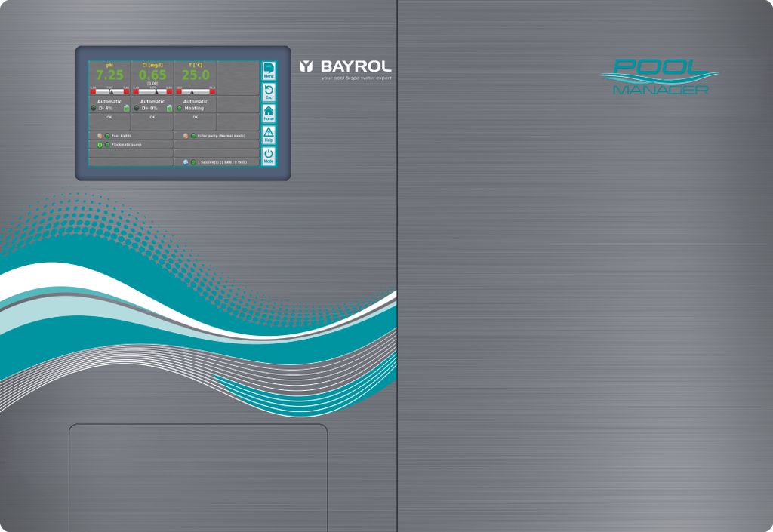Screen dimensions: 773x532
Task: Toggle the Flockmatic pump row
Action: tap(131, 145)
